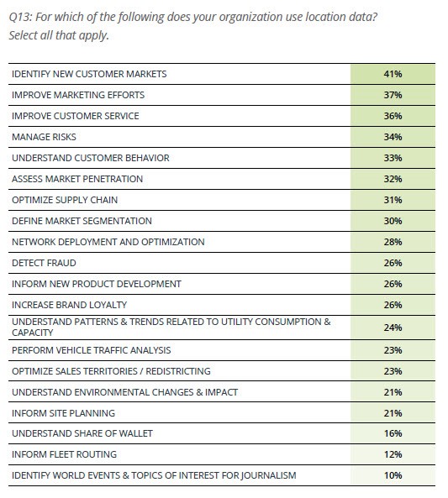Click the 30% Define Market Segmentation cell
The height and width of the screenshot is (498, 448).
(393, 221)
